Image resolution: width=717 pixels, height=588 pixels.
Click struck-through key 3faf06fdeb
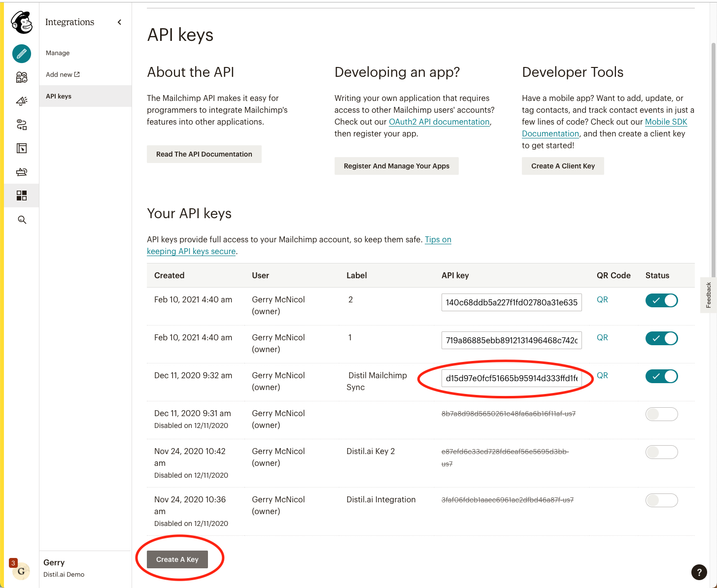pyautogui.click(x=508, y=500)
